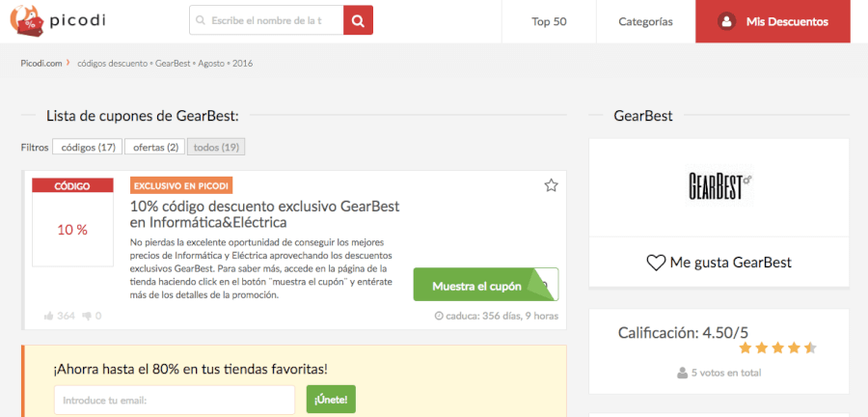
Task: Click the caduca: 356 días, 9 horas text
Action: pos(502,317)
